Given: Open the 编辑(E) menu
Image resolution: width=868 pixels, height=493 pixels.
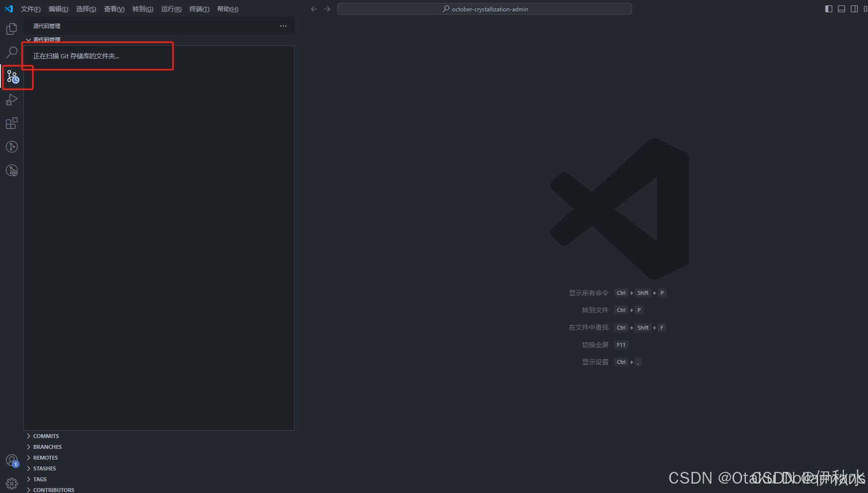Looking at the screenshot, I should click(58, 9).
